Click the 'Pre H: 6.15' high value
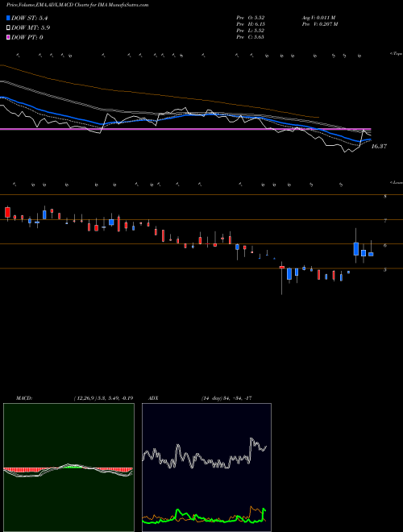403x532 pixels. tap(251, 23)
